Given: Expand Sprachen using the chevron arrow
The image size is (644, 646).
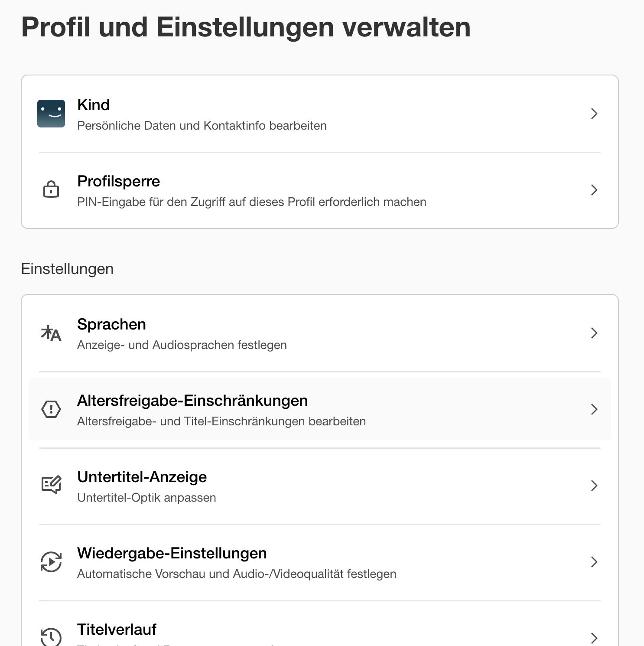Looking at the screenshot, I should coord(594,333).
